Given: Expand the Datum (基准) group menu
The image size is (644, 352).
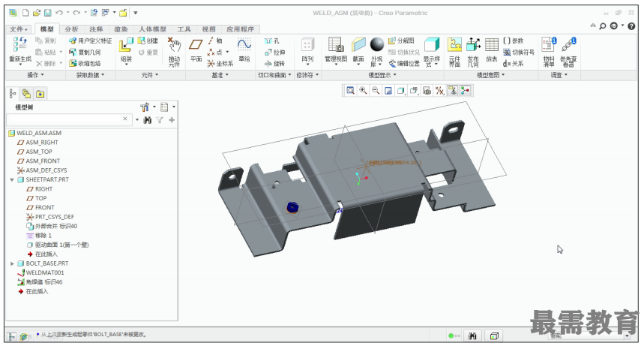Looking at the screenshot, I should point(220,75).
